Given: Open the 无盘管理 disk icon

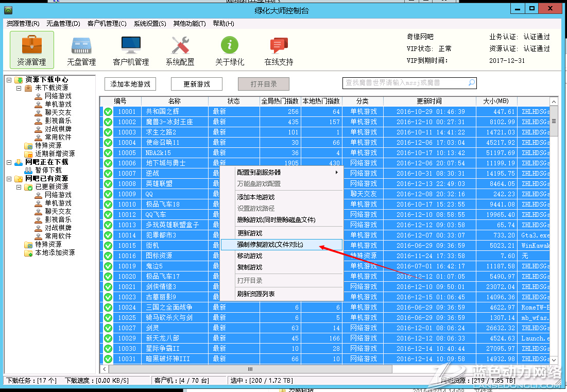Looking at the screenshot, I should tap(81, 46).
